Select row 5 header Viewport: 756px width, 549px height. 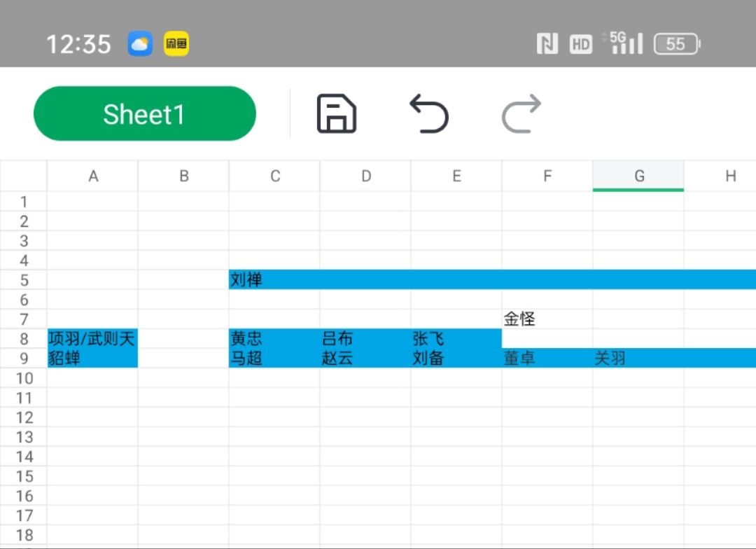pos(24,280)
